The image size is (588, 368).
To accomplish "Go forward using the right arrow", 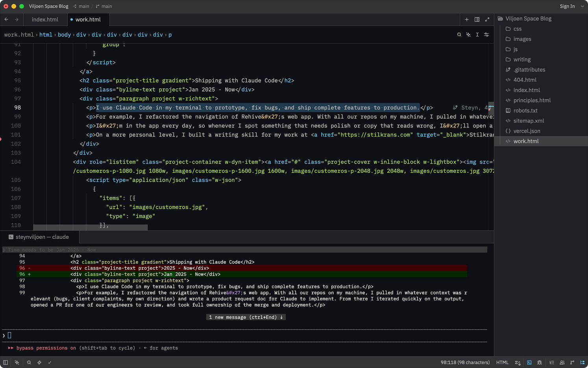I will [17, 19].
